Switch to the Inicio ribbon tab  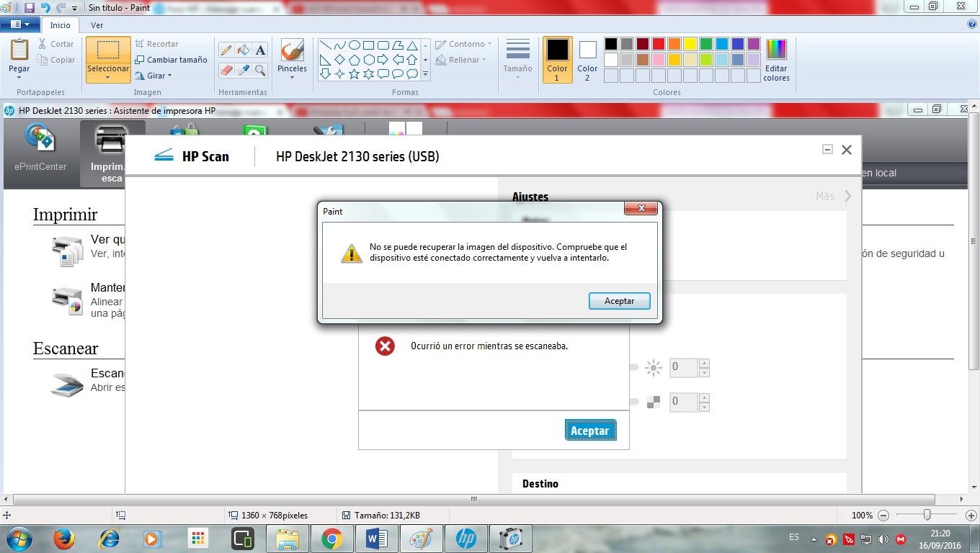[61, 25]
